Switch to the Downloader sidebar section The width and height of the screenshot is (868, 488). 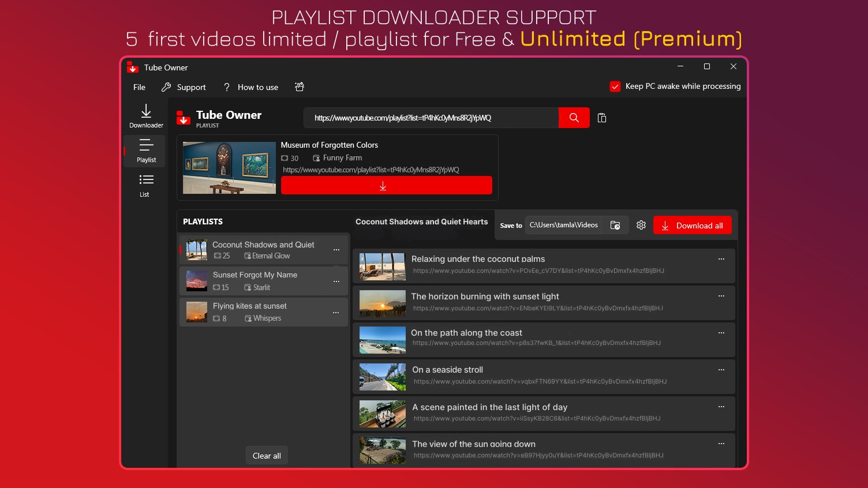pyautogui.click(x=145, y=116)
